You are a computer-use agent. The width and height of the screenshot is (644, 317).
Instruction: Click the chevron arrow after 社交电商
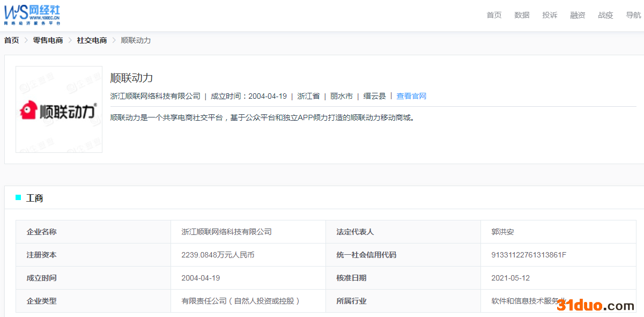[x=114, y=40]
